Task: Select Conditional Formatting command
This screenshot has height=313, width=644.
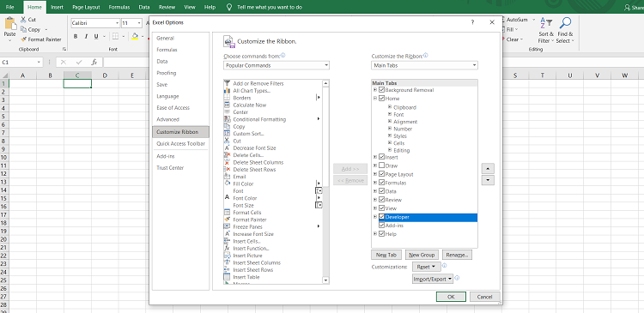Action: 272,119
